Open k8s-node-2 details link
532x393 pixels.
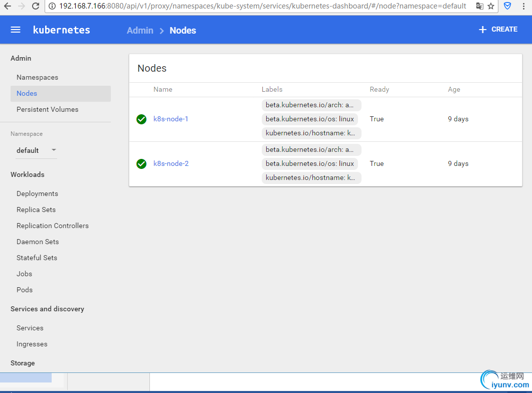(171, 163)
